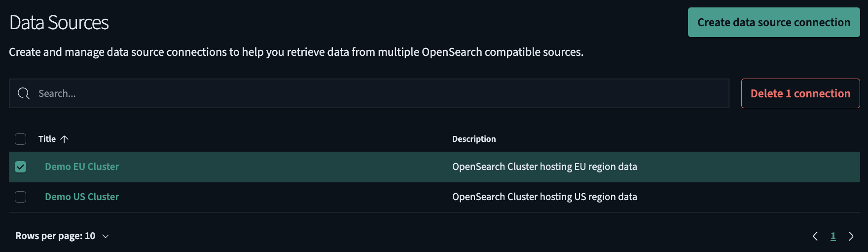The image size is (868, 252).
Task: Open the Demo EU Cluster link
Action: point(82,167)
